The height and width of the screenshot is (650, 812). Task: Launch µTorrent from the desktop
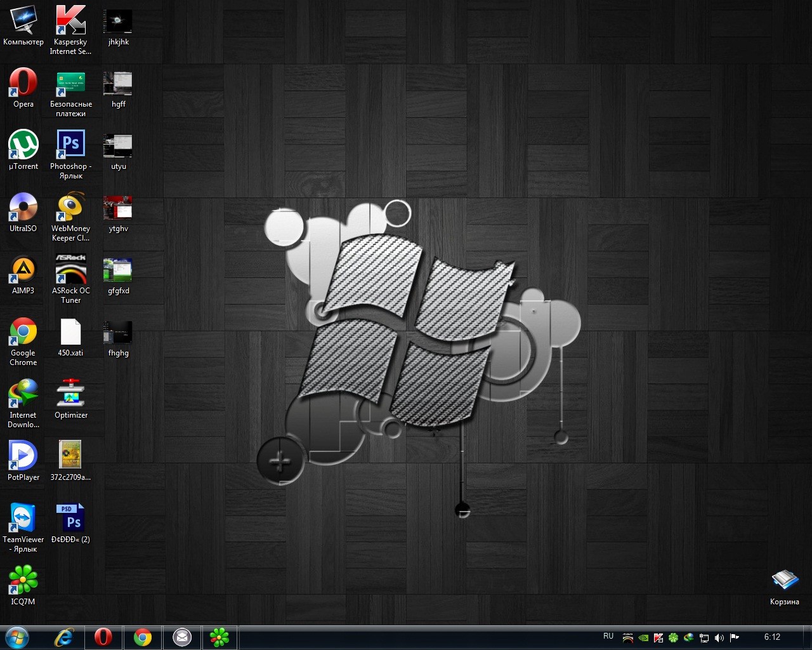tap(23, 150)
